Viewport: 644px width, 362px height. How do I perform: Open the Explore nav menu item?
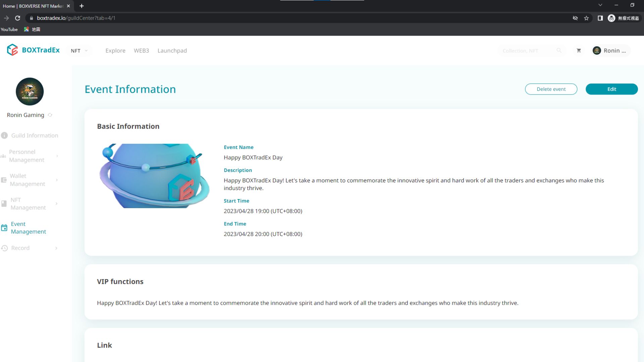coord(115,51)
